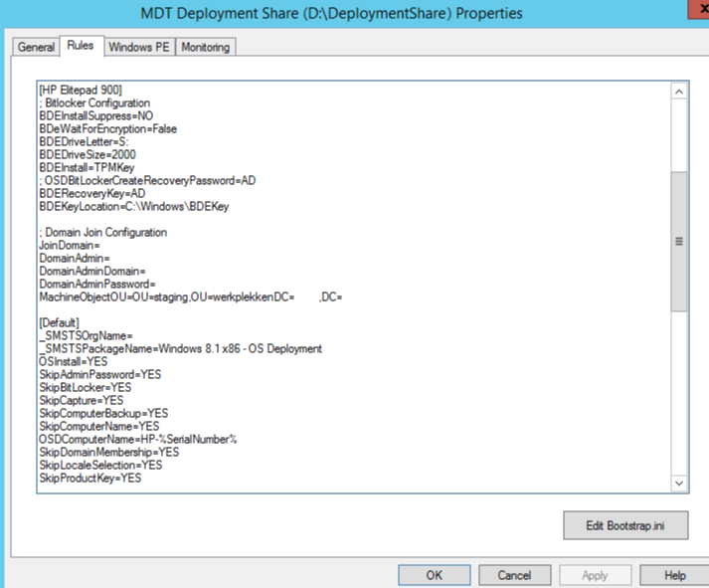709x588 pixels.
Task: Click the vertical scrollbar thumb
Action: [x=679, y=241]
